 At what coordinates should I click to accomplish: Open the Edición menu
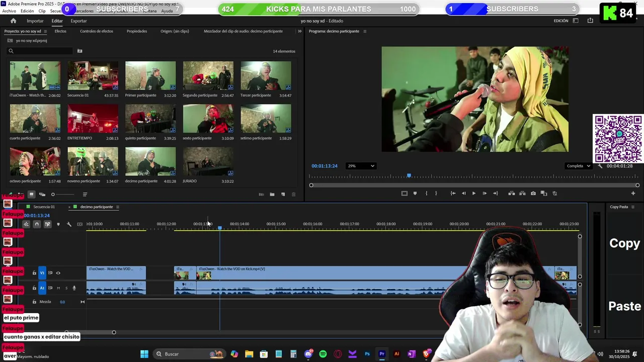point(27,11)
